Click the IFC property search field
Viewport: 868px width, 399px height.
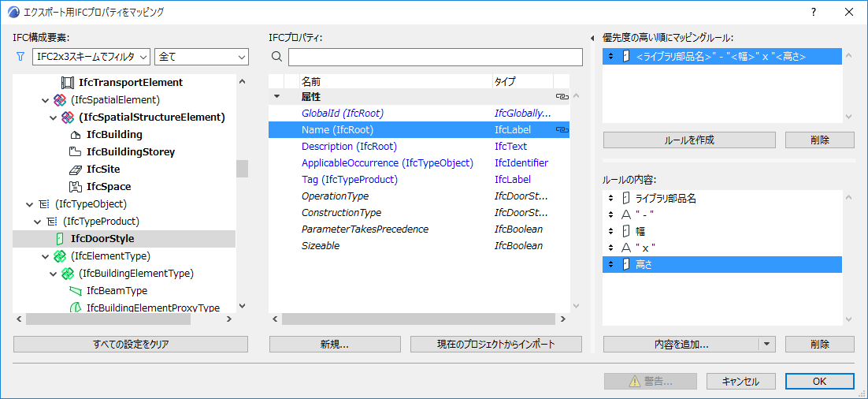click(435, 57)
